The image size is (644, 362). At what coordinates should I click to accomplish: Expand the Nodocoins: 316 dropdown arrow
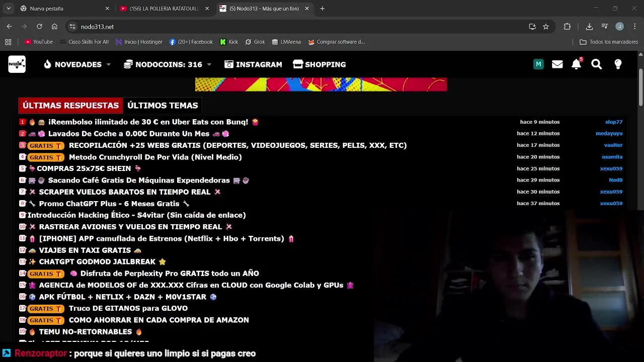209,65
